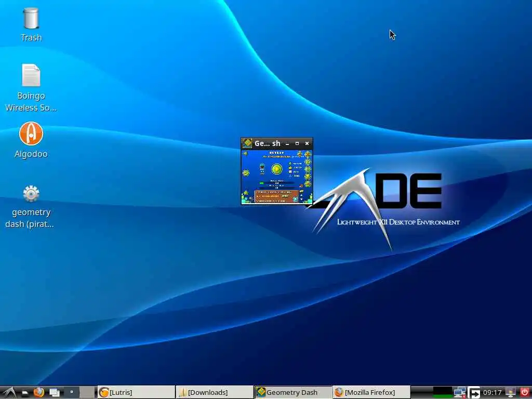
Task: Click the fifth right-side round button in game
Action: click(x=308, y=184)
